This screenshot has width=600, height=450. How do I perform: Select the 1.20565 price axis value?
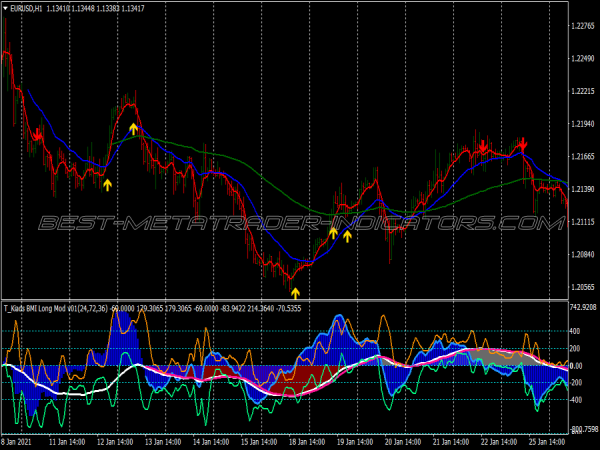coord(583,287)
